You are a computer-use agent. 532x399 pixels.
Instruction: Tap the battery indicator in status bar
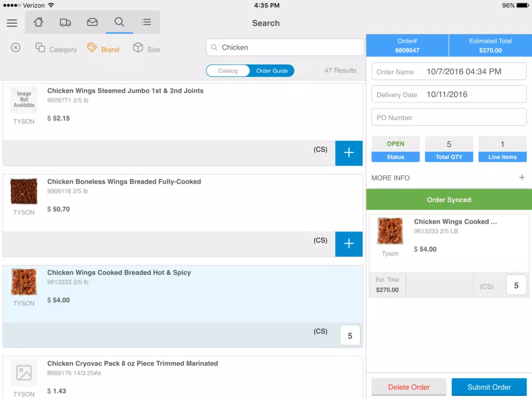(x=522, y=6)
